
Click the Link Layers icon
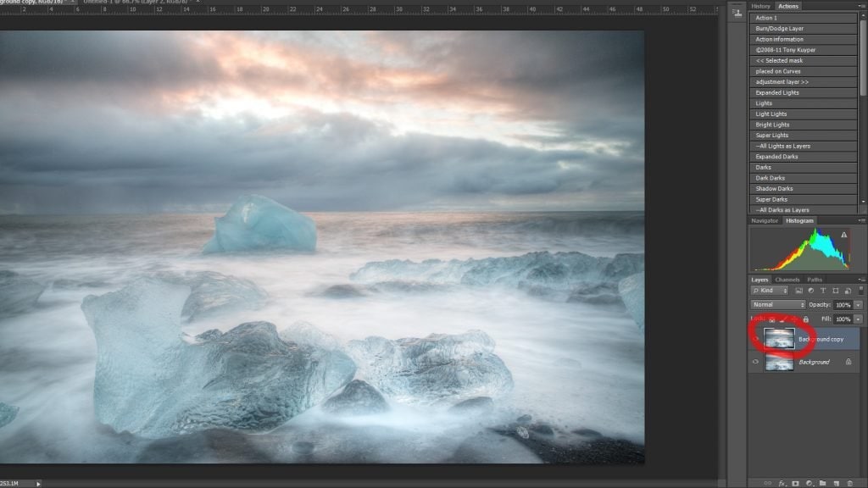[768, 483]
